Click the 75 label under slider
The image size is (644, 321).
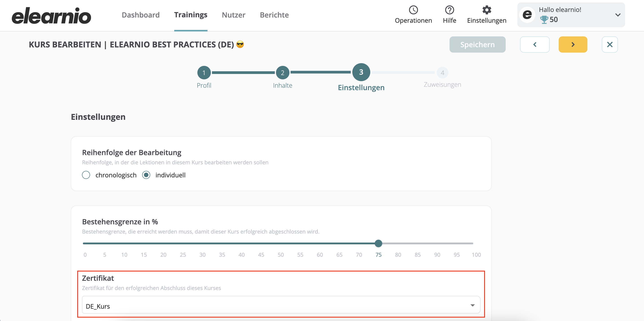point(378,255)
